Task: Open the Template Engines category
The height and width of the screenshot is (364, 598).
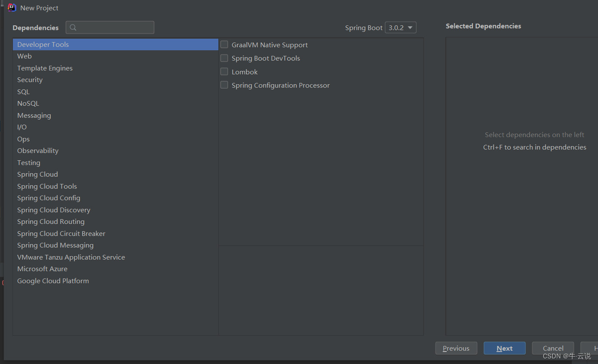Action: point(116,68)
